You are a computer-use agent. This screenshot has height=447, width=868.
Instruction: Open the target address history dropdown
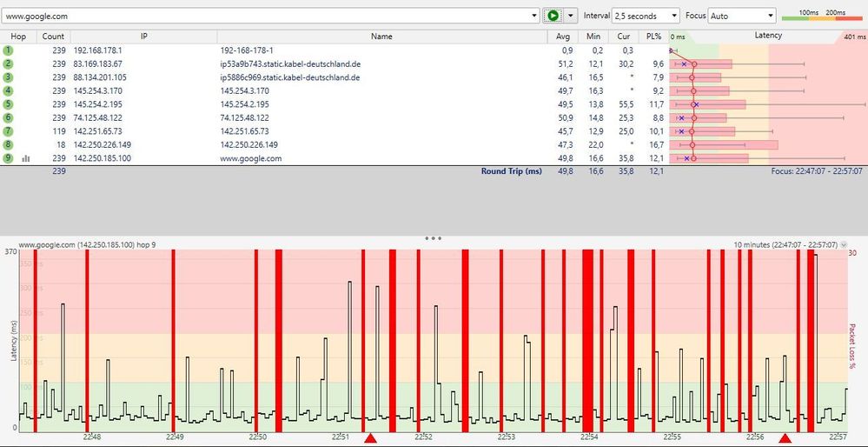click(x=533, y=16)
